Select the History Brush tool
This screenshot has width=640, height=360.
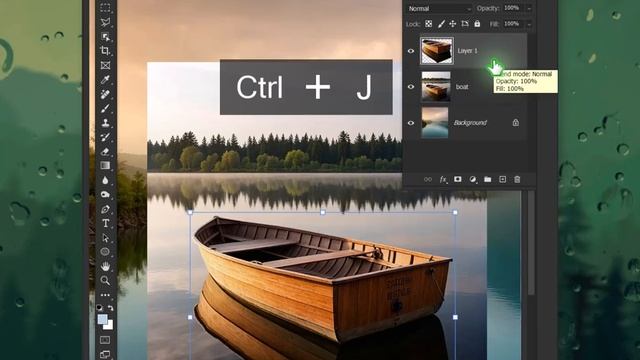105,137
